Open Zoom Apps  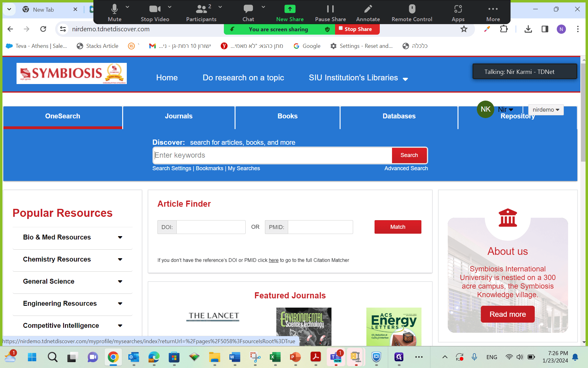coord(458,13)
